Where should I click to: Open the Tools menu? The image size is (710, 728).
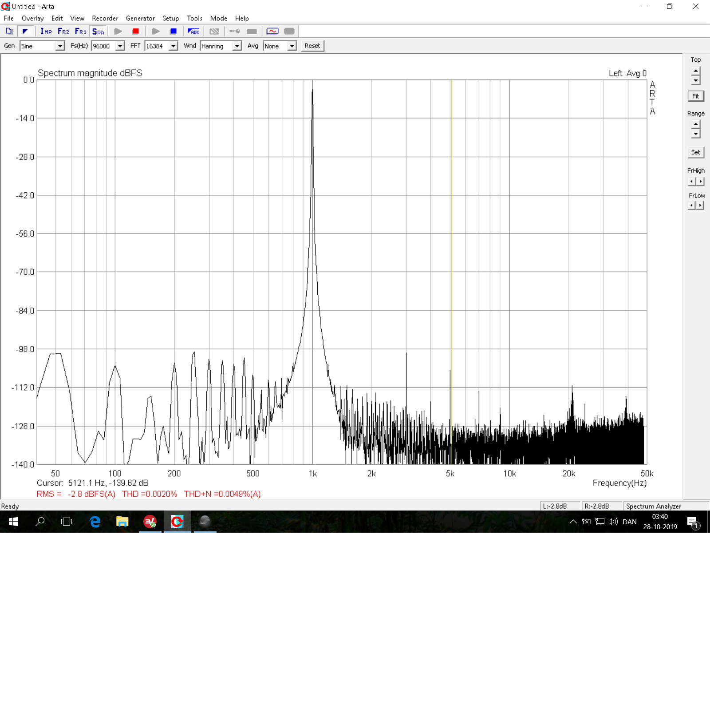pyautogui.click(x=194, y=18)
